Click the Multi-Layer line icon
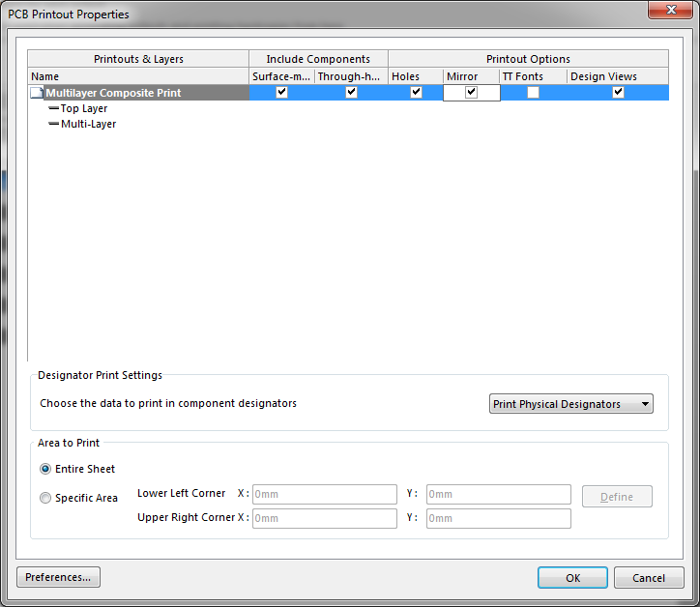Screen dimensions: 700x607 point(53,124)
